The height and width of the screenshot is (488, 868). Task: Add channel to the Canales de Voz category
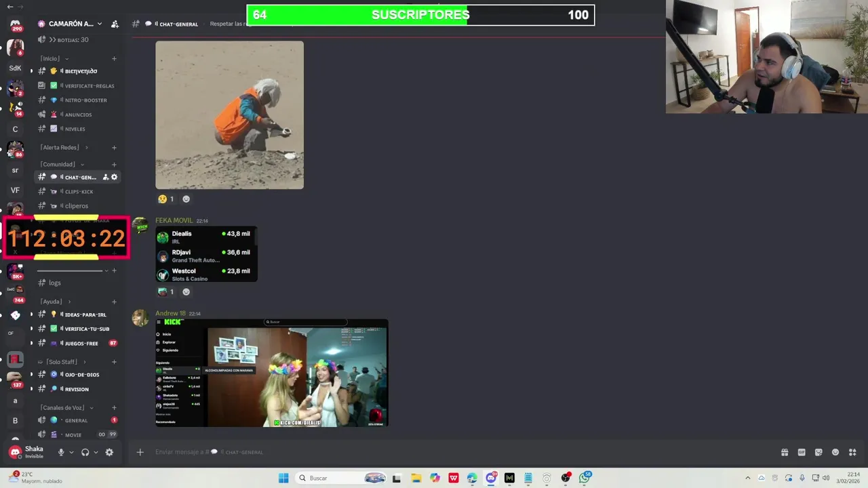click(x=114, y=408)
